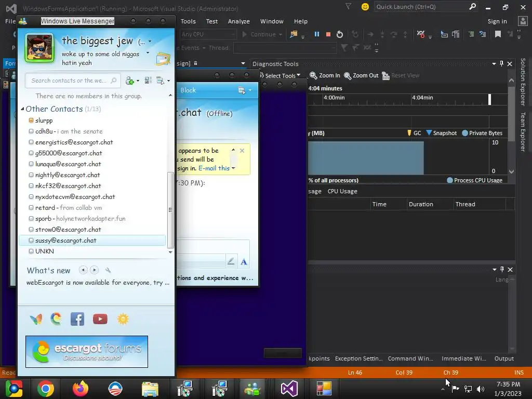This screenshot has height=399, width=532.
Task: Switch to the CPU Usage tab
Action: 342,191
